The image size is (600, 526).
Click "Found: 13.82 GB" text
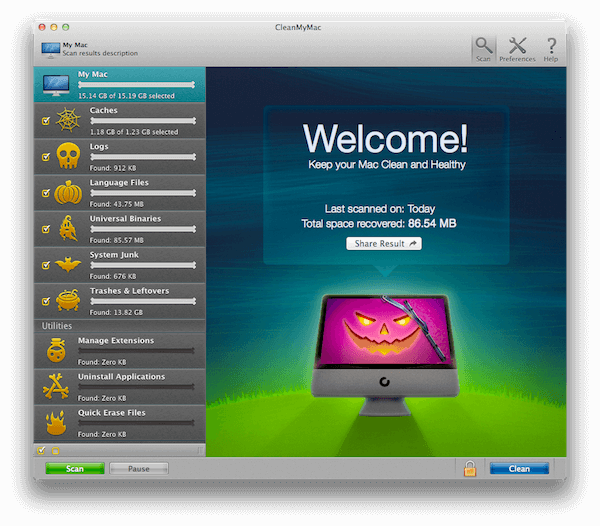coord(116,313)
